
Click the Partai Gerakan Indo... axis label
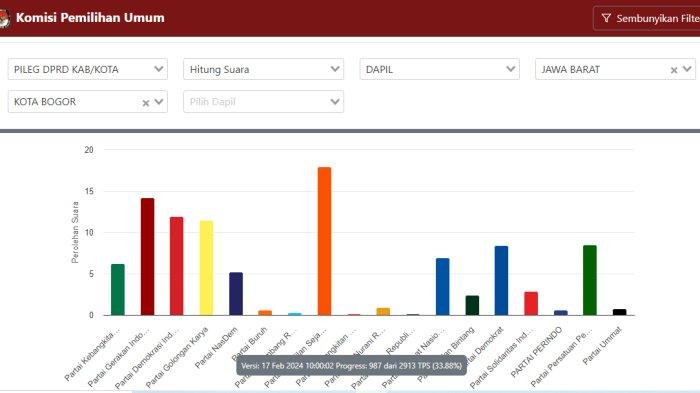119,357
